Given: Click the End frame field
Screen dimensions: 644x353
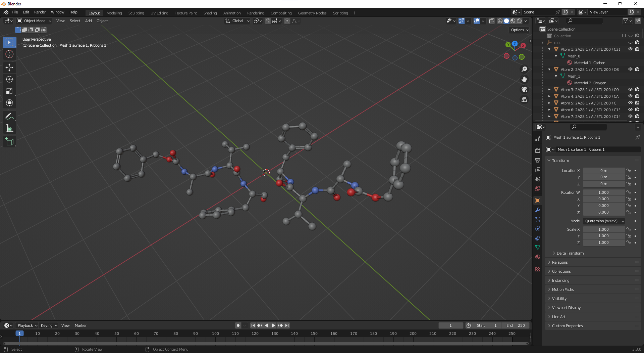Looking at the screenshot, I should coord(516,325).
